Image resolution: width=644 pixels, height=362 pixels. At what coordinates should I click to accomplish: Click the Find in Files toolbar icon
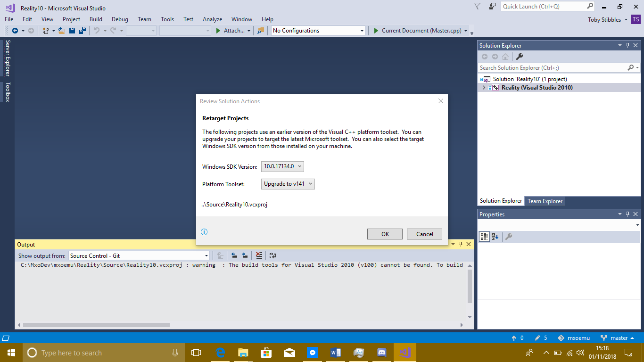[261, 31]
